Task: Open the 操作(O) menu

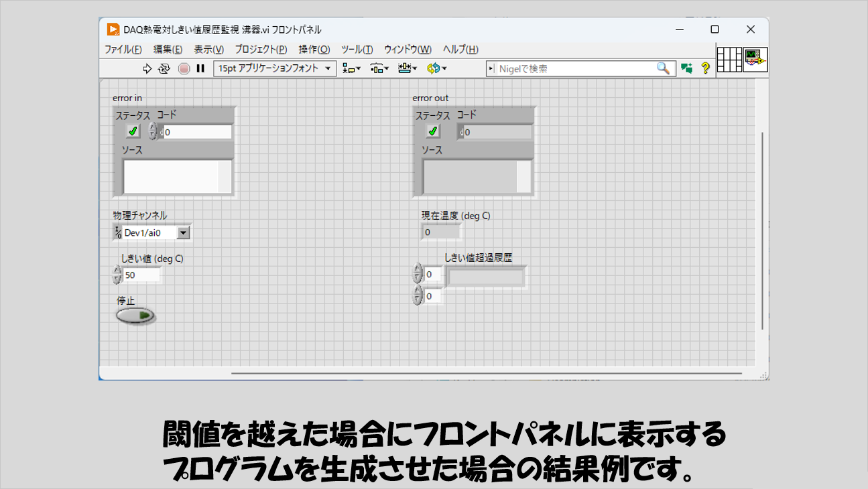Action: click(x=314, y=50)
